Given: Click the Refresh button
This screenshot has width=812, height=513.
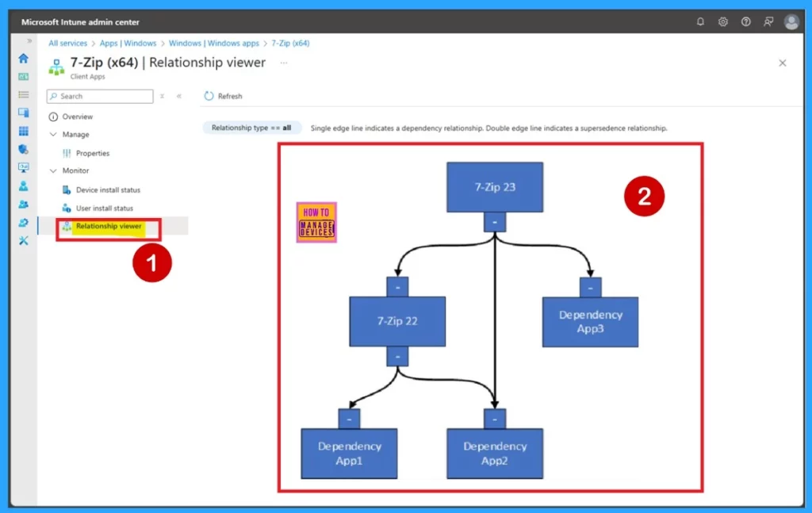Looking at the screenshot, I should pyautogui.click(x=223, y=96).
